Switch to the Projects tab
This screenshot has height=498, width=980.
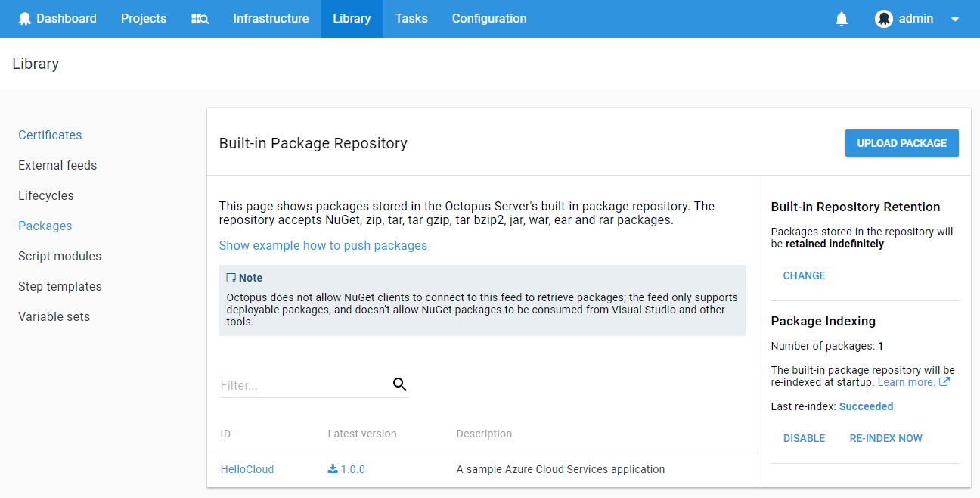(x=143, y=18)
